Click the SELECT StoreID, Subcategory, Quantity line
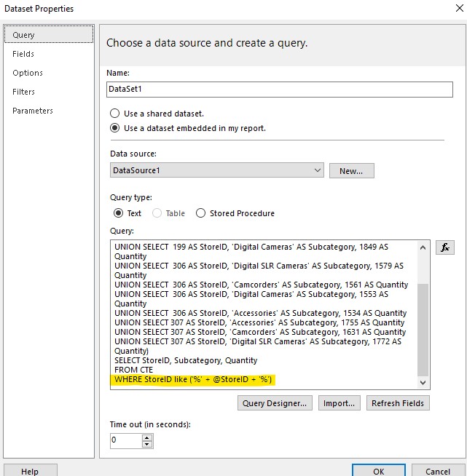The width and height of the screenshot is (467, 476). [186, 360]
